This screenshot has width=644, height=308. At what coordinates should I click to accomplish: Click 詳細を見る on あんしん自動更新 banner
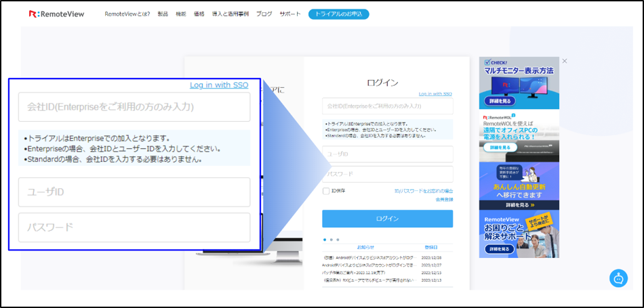click(x=519, y=204)
